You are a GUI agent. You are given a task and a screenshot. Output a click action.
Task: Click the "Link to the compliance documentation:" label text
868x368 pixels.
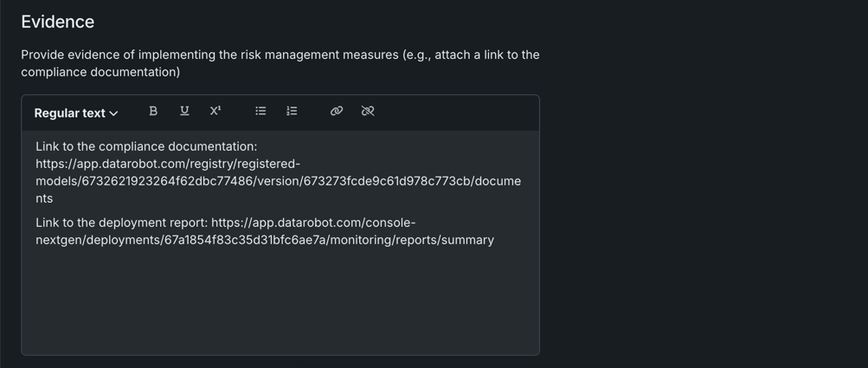[x=146, y=146]
